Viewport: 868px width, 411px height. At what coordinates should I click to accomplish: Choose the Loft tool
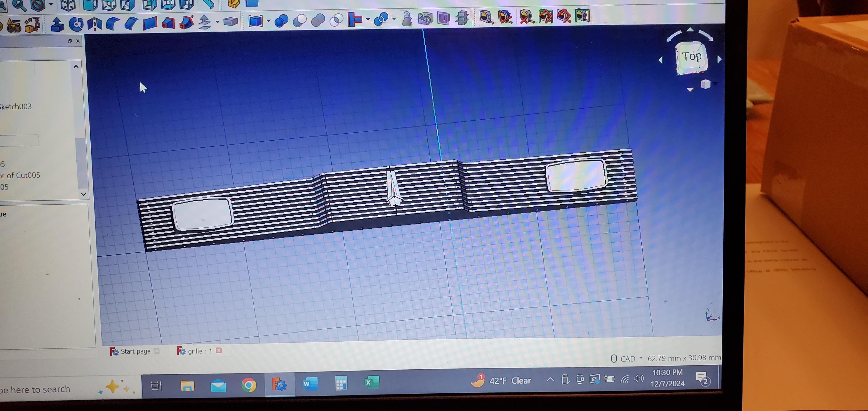[x=168, y=23]
